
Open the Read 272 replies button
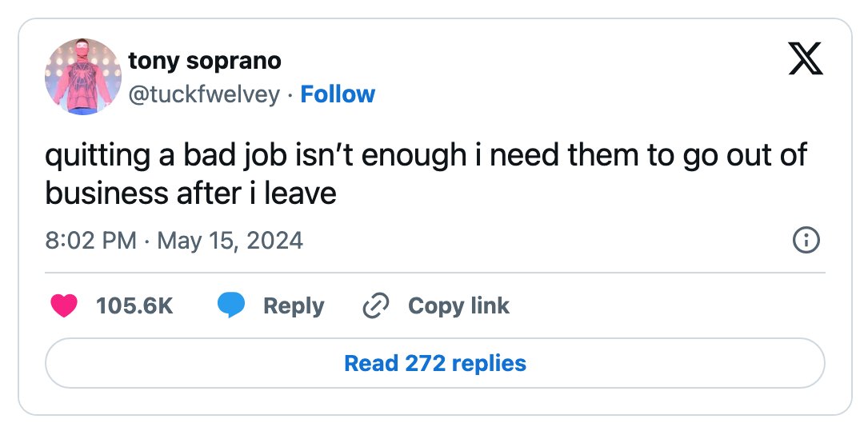tap(435, 364)
